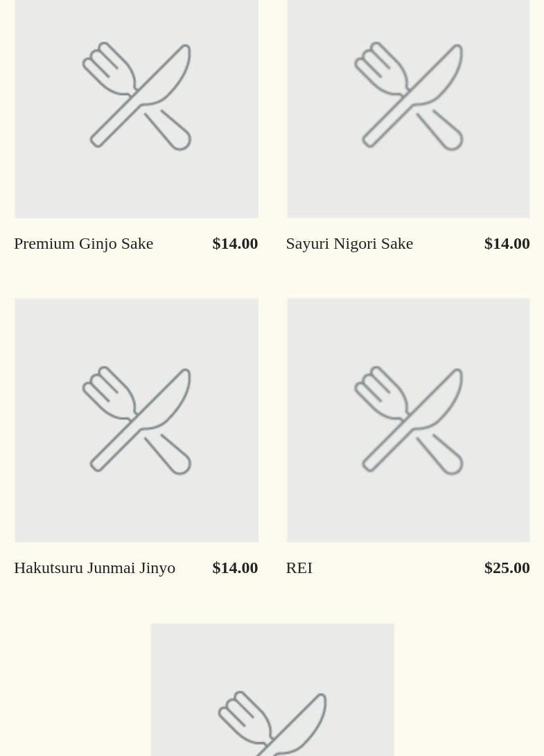Click the fork-and-knife icon above Premium Ginjo Sake
The height and width of the screenshot is (756, 544).
pyautogui.click(x=137, y=96)
